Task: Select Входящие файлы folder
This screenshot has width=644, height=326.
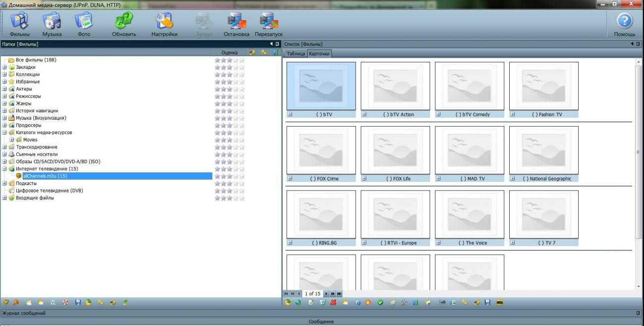Action: pos(35,198)
